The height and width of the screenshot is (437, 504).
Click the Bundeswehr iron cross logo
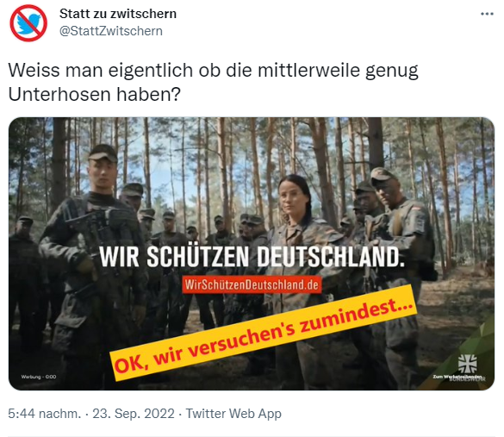[467, 364]
